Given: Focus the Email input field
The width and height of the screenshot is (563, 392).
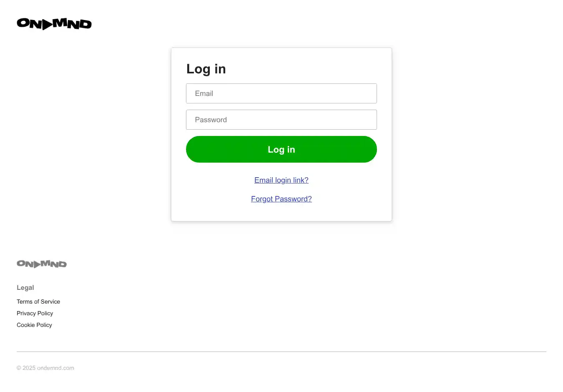Looking at the screenshot, I should click(x=281, y=93).
